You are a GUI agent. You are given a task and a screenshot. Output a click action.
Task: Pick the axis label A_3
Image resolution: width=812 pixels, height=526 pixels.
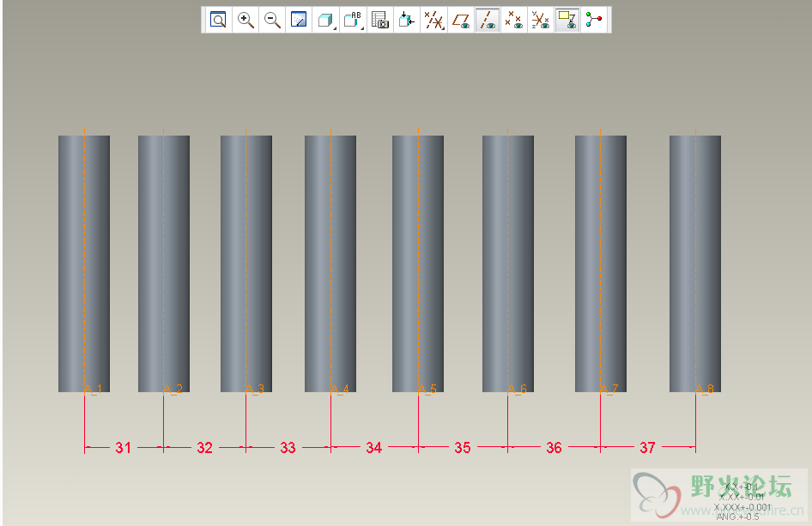point(255,389)
